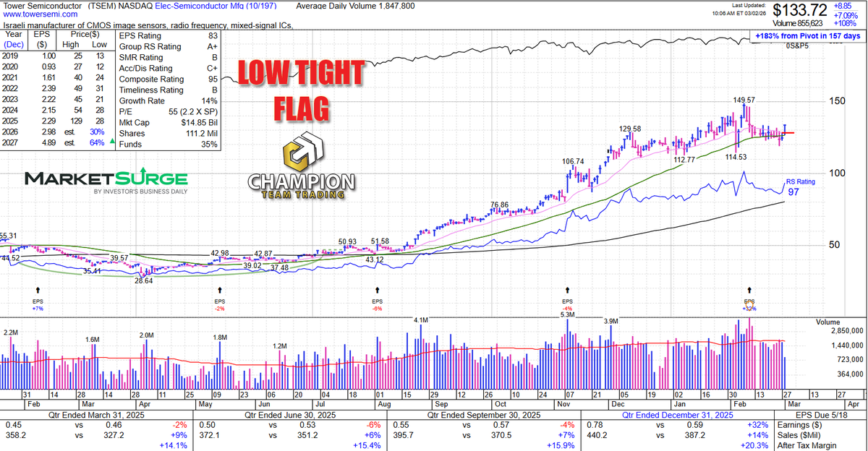Select the Growth Rate 14% row
This screenshot has height=451, width=868.
[x=168, y=100]
